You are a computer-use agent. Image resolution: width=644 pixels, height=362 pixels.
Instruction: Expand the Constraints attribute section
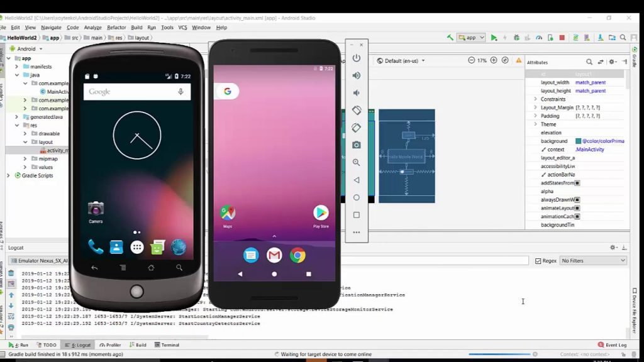[x=535, y=99]
